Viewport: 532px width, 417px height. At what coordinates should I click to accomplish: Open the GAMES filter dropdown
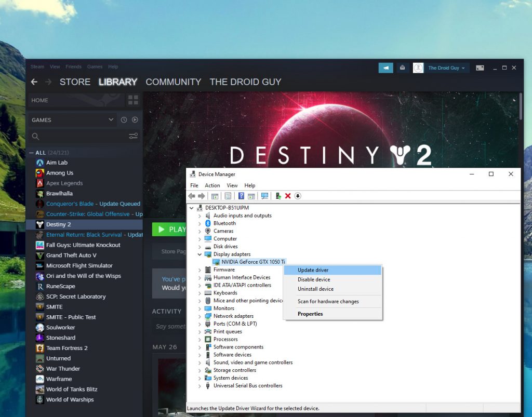[73, 119]
